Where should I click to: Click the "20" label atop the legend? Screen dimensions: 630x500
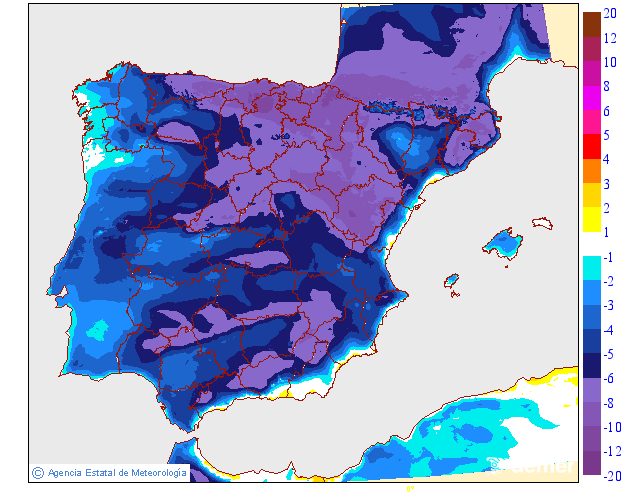click(610, 14)
